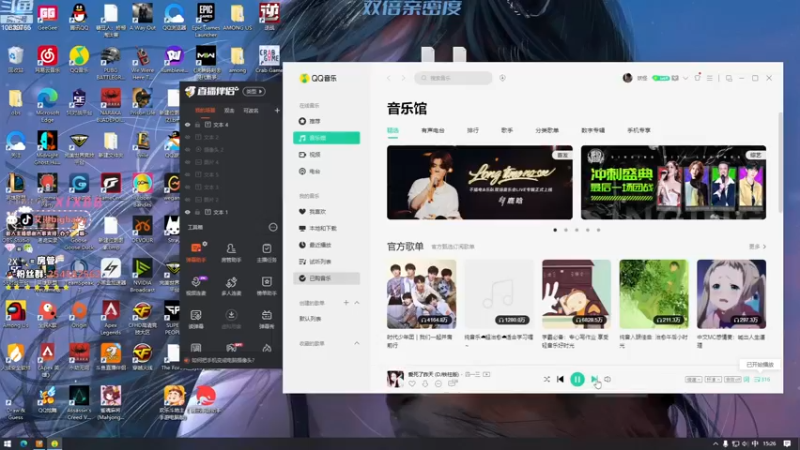The width and height of the screenshot is (800, 450).
Task: Like the playing song with heart icon
Action: (412, 384)
